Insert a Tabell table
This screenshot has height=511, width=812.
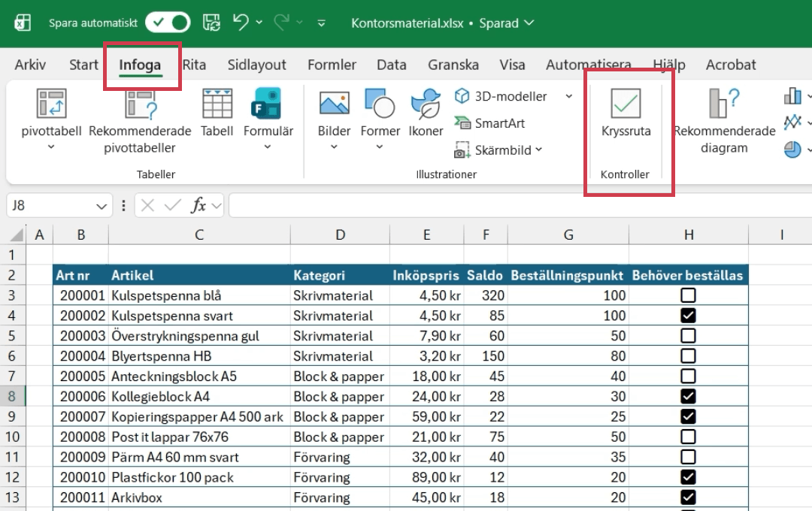coord(217,105)
